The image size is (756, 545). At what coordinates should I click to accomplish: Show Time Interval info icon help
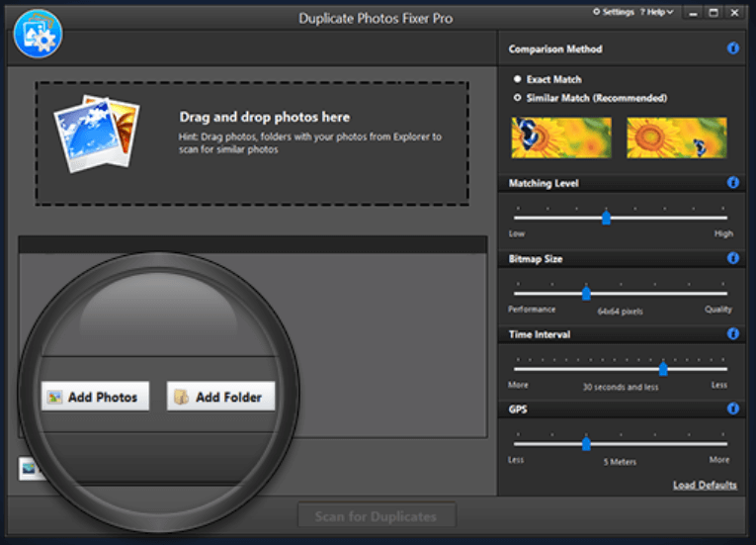(733, 334)
